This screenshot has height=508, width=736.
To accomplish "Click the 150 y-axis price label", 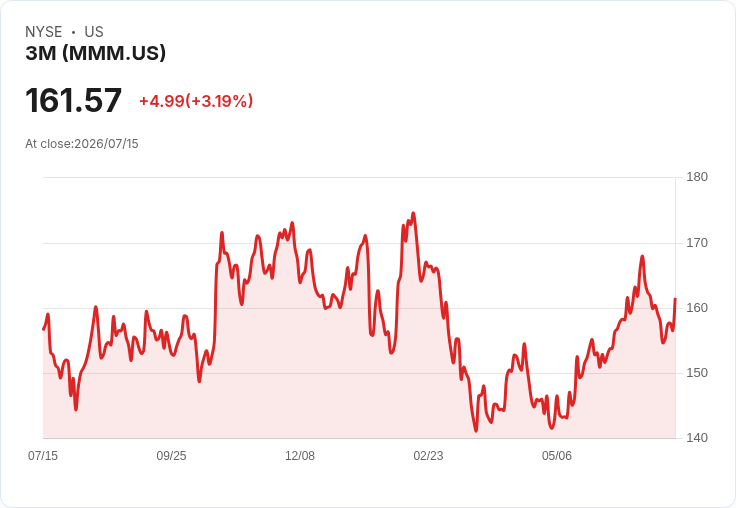I will 697,373.
